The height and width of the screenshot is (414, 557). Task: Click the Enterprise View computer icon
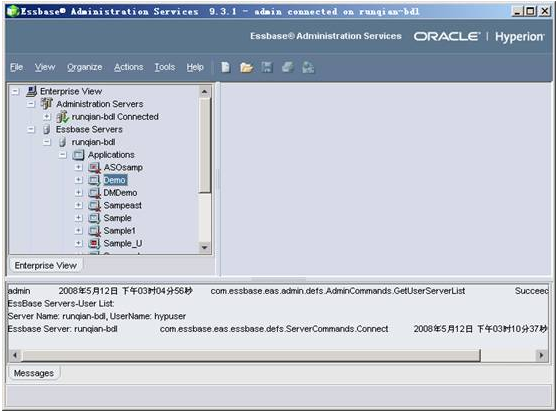[x=32, y=91]
